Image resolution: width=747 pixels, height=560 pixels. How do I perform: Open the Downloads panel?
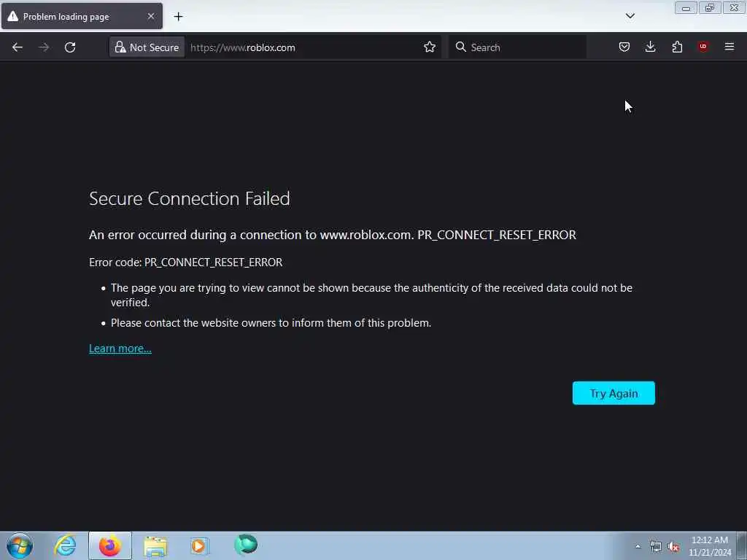coord(650,47)
